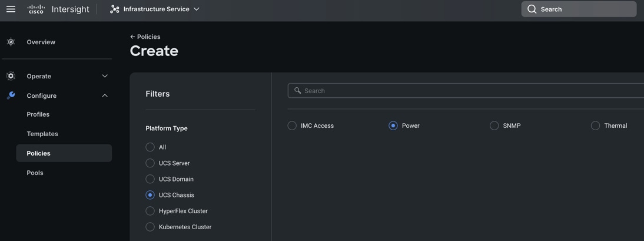Image resolution: width=644 pixels, height=241 pixels.
Task: Open the Infrastructure Service dropdown
Action: 197,9
